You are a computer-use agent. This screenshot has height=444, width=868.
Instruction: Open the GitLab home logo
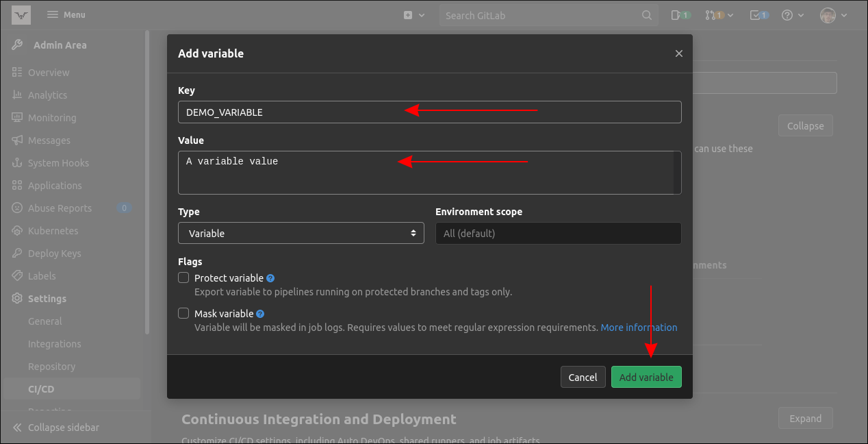21,14
